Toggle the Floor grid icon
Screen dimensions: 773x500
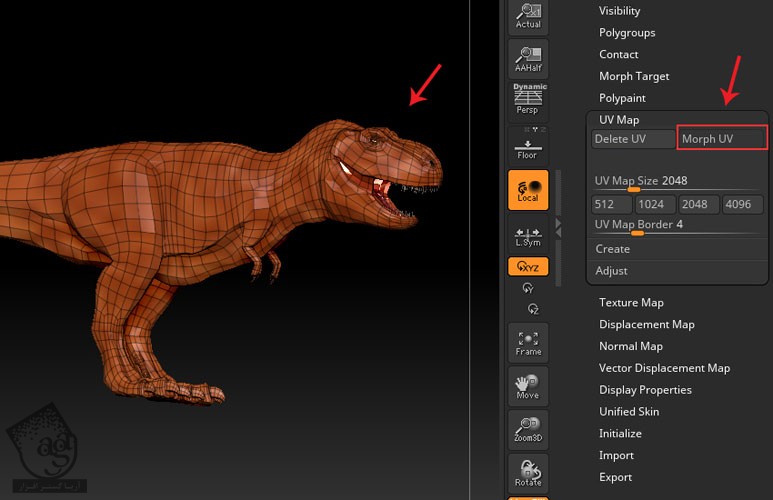tap(528, 147)
